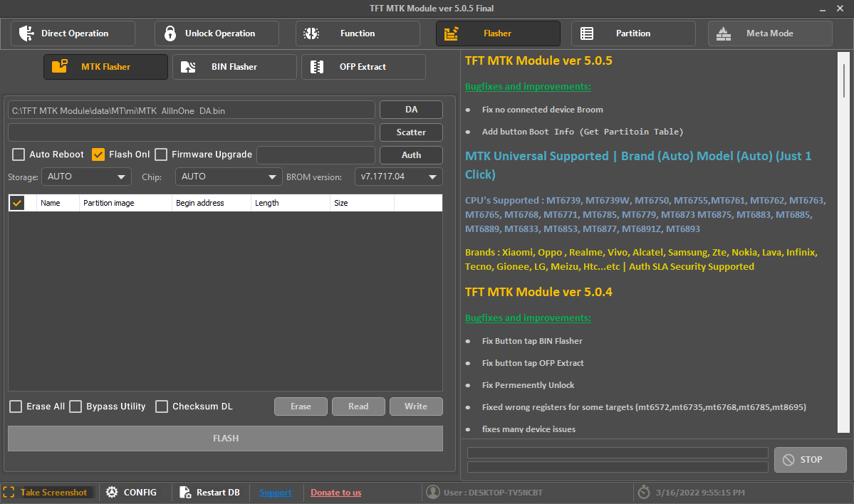Image resolution: width=854 pixels, height=504 pixels.
Task: Enable Checksum DL verification
Action: tap(161, 406)
